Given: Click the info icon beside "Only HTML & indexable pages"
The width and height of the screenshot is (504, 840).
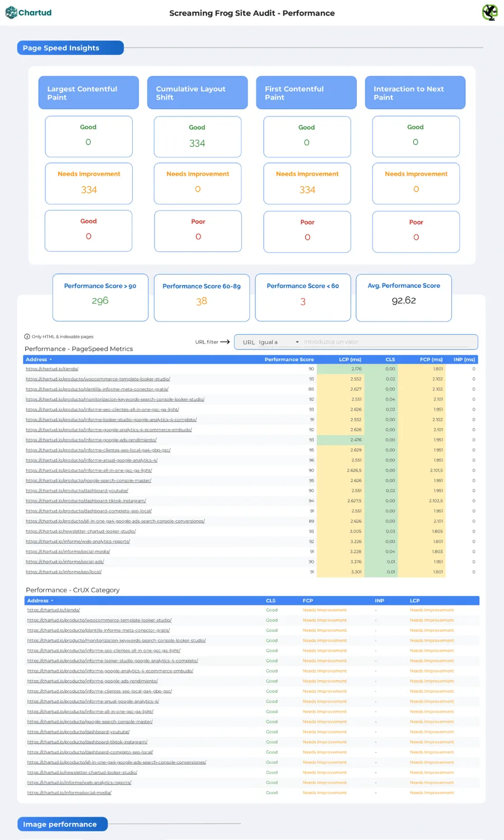Looking at the screenshot, I should [x=27, y=337].
